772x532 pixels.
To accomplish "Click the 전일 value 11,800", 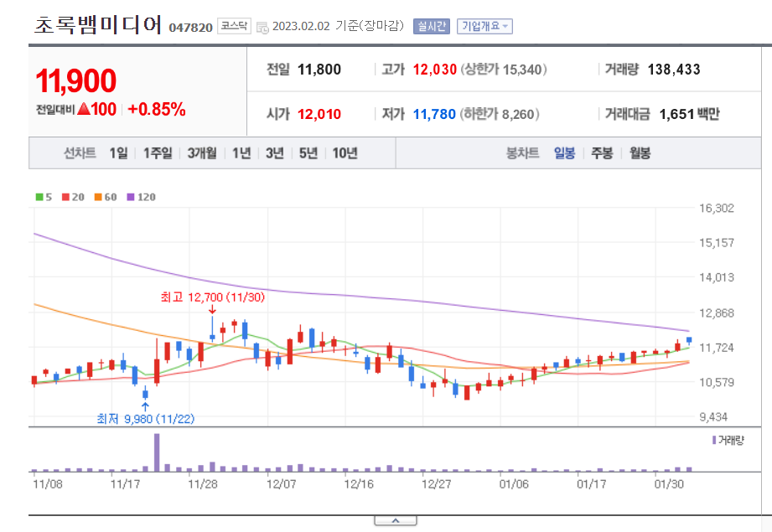I will pos(319,70).
